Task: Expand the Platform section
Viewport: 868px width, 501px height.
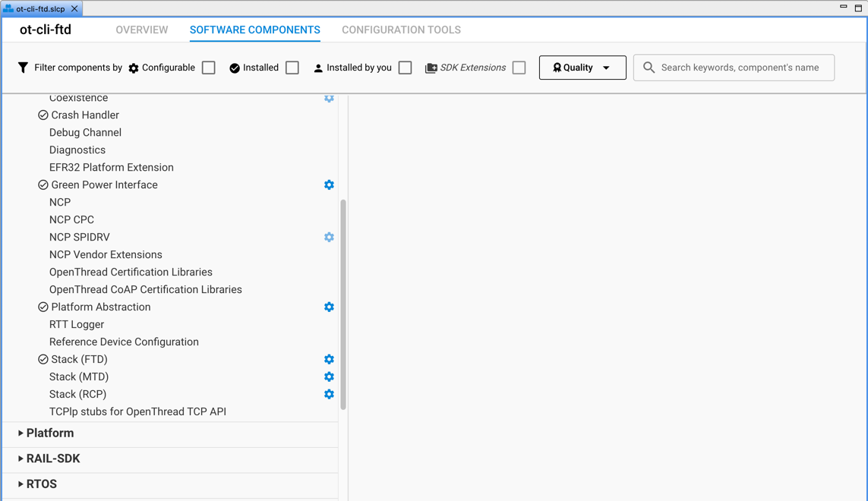Action: click(x=52, y=433)
